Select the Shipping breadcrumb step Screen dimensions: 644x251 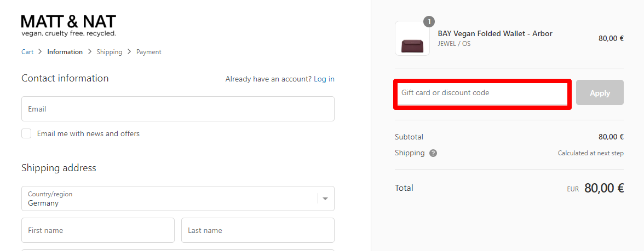click(x=109, y=52)
